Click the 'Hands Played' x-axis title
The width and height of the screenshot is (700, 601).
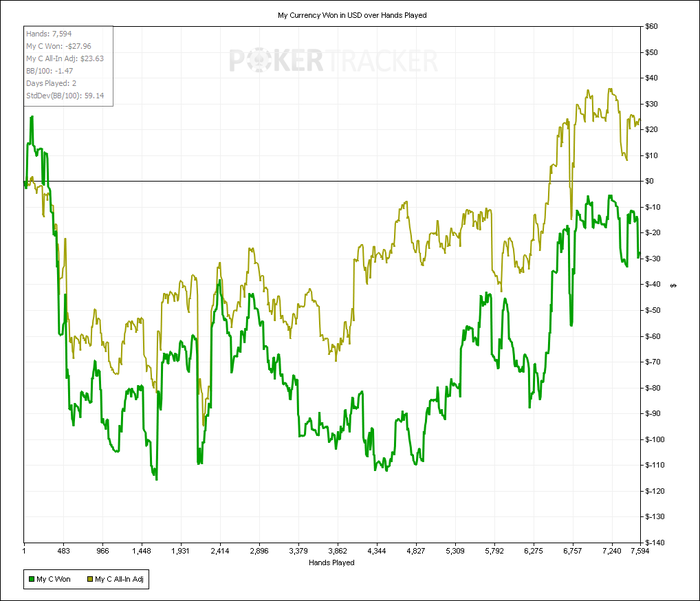pos(331,563)
